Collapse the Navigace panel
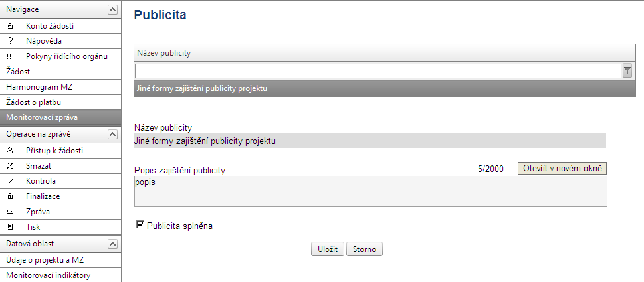Viewport: 644px width, 282px height. tap(112, 10)
